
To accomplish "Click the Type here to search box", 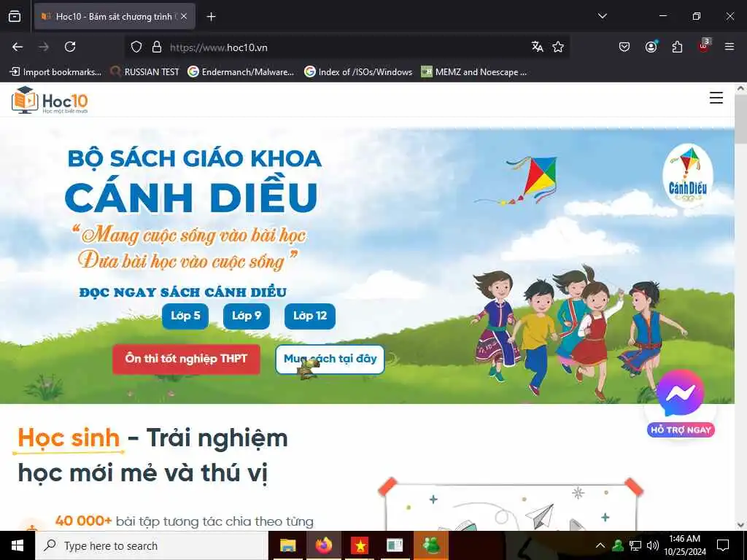I will 152,545.
